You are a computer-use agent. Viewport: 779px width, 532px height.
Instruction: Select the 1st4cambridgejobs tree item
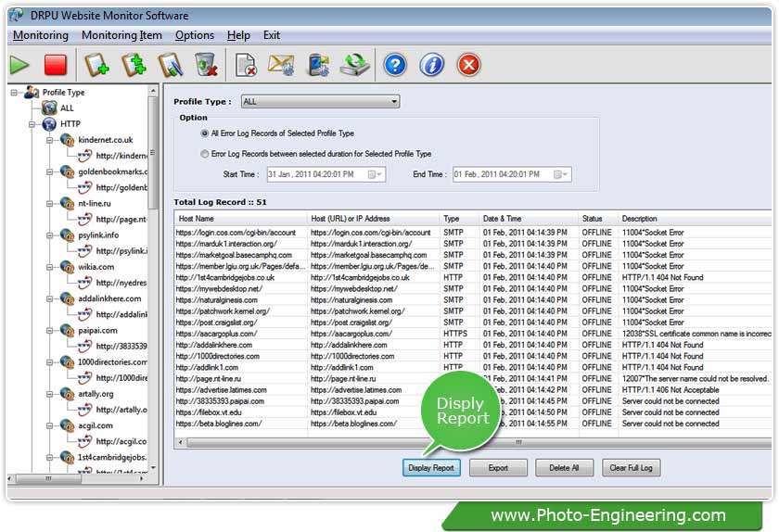coord(112,458)
